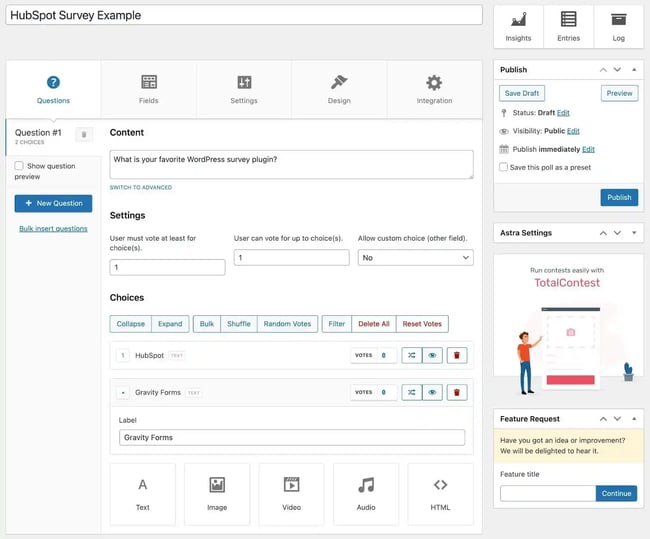The image size is (650, 539).
Task: Edit the Draft status
Action: tap(563, 113)
